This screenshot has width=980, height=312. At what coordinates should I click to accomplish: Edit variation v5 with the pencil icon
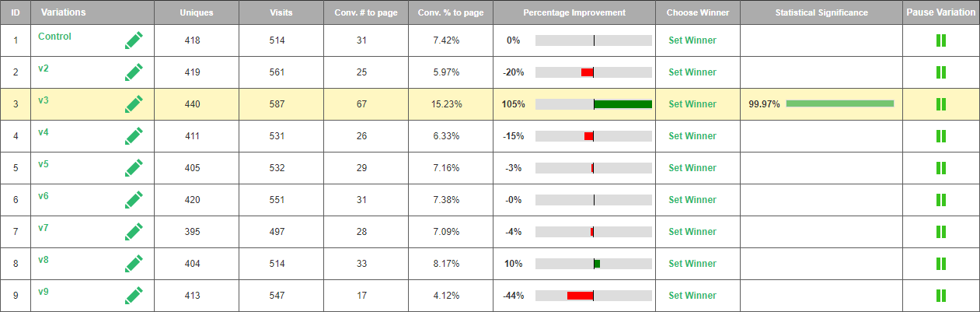click(x=134, y=168)
